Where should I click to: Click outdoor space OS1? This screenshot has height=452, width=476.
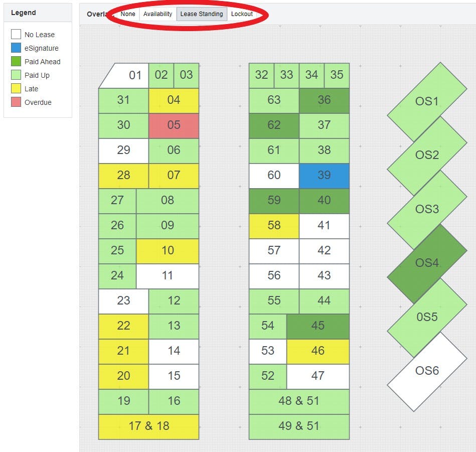427,102
